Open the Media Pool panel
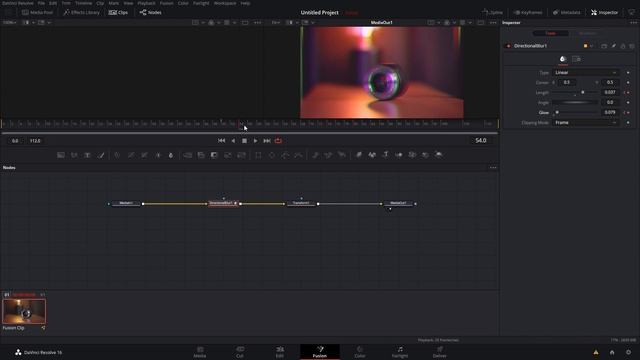The width and height of the screenshot is (640, 360). coord(37,12)
